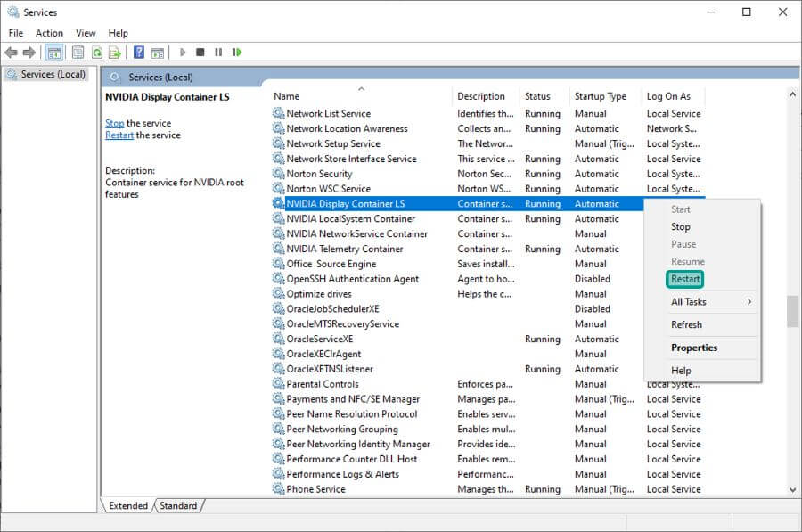Click the green Refresh icon in the toolbar
Screen dimensions: 802x532
tap(96, 53)
